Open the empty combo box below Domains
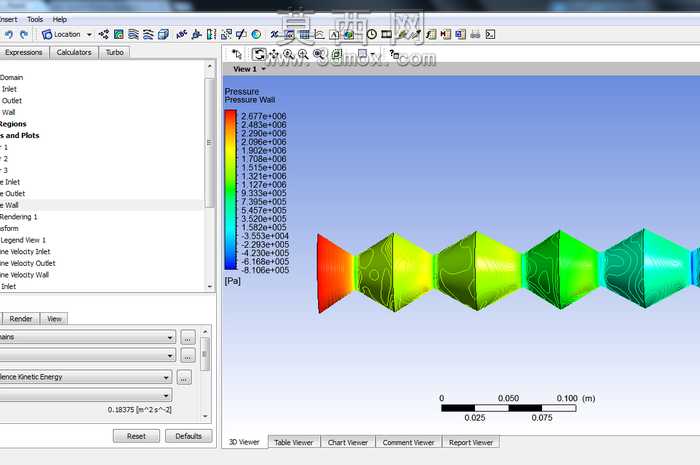 (87, 356)
